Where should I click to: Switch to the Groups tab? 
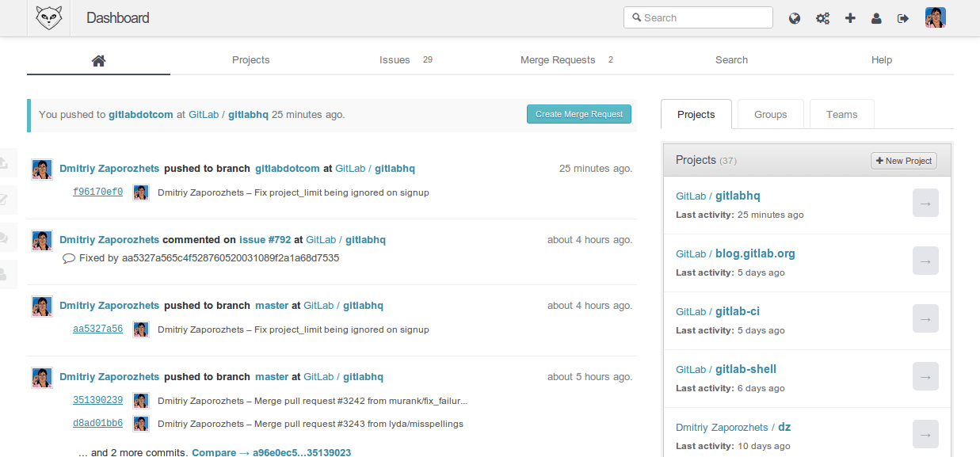769,114
